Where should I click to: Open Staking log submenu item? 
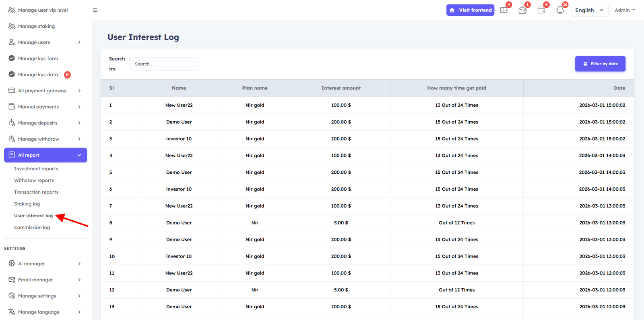click(27, 204)
